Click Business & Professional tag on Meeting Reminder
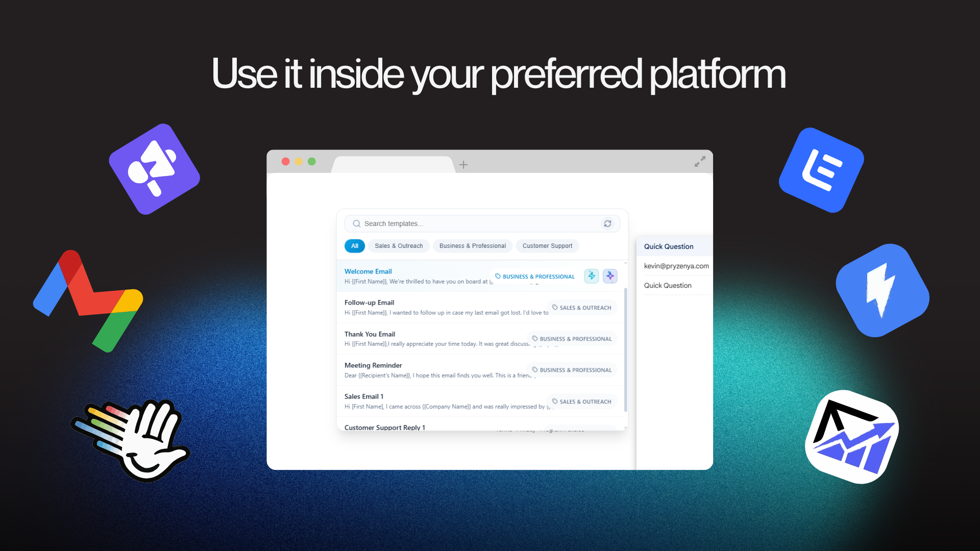The image size is (980, 551). pos(572,370)
